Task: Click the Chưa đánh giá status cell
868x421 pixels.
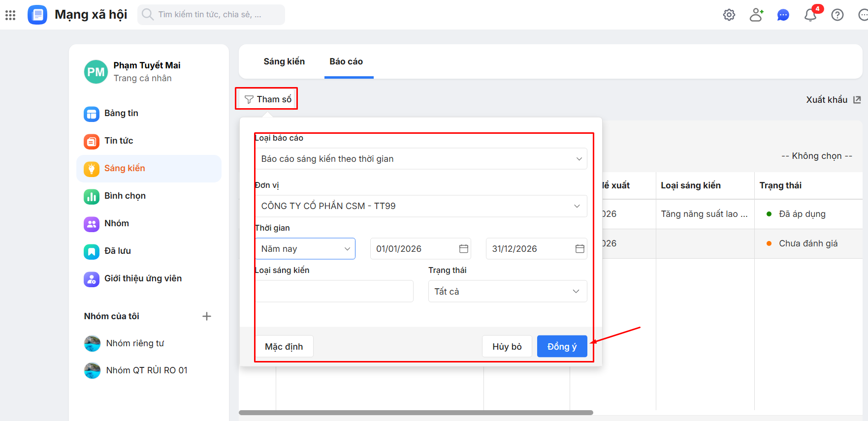Action: pos(808,243)
